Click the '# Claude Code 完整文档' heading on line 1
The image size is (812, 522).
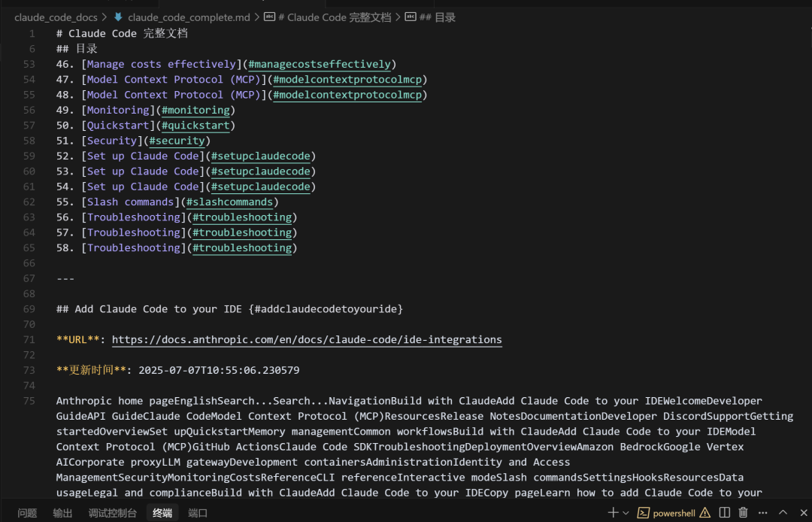123,34
